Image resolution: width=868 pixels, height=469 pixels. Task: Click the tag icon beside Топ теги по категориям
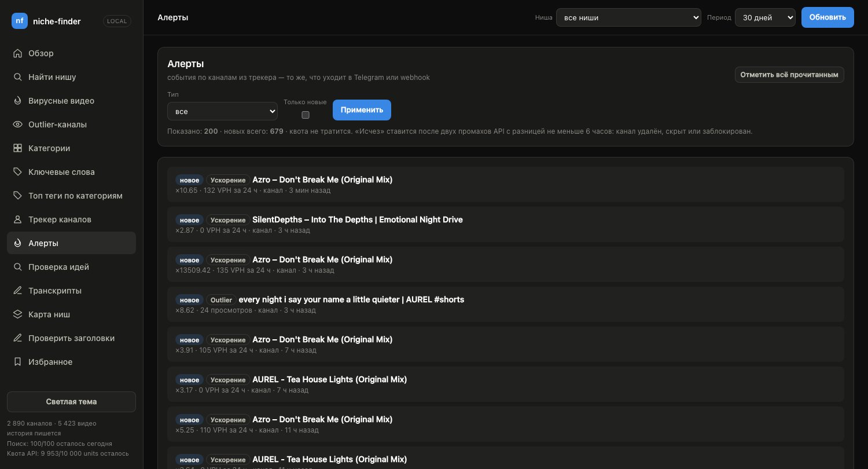click(x=17, y=196)
